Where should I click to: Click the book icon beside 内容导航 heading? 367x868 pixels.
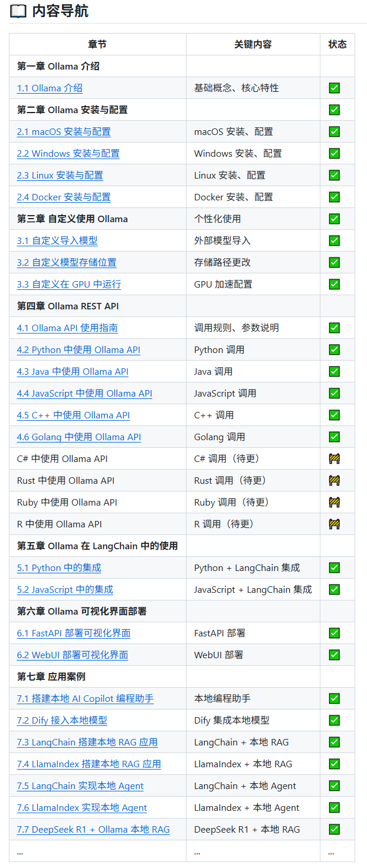click(x=18, y=11)
